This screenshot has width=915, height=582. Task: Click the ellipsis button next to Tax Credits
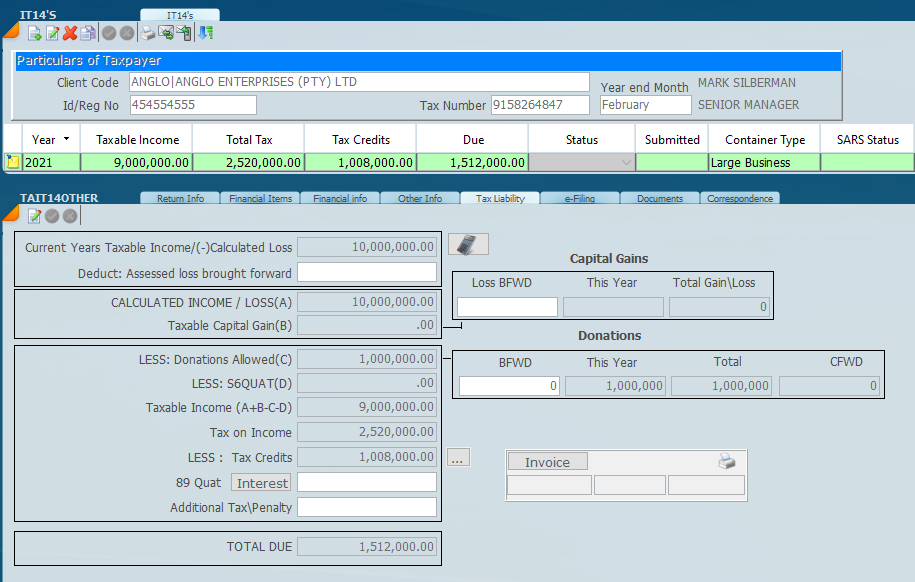point(458,458)
